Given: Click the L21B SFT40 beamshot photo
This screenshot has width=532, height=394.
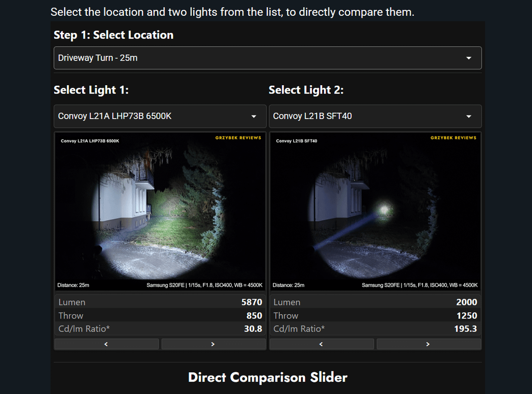Looking at the screenshot, I should [375, 212].
